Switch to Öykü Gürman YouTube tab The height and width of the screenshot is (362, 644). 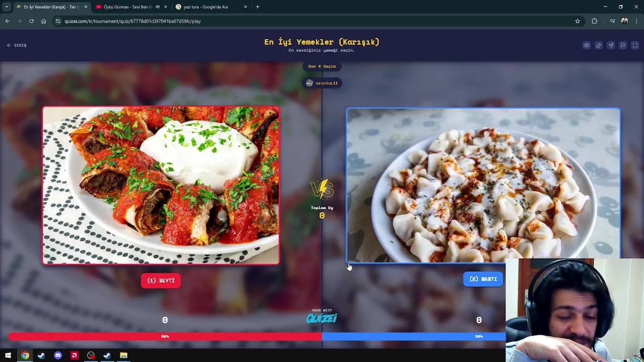(131, 7)
